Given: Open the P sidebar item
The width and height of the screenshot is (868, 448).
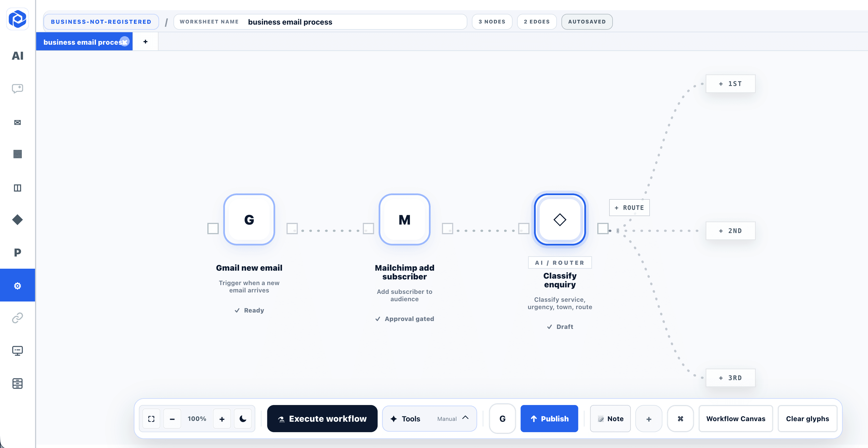Looking at the screenshot, I should coord(18,252).
